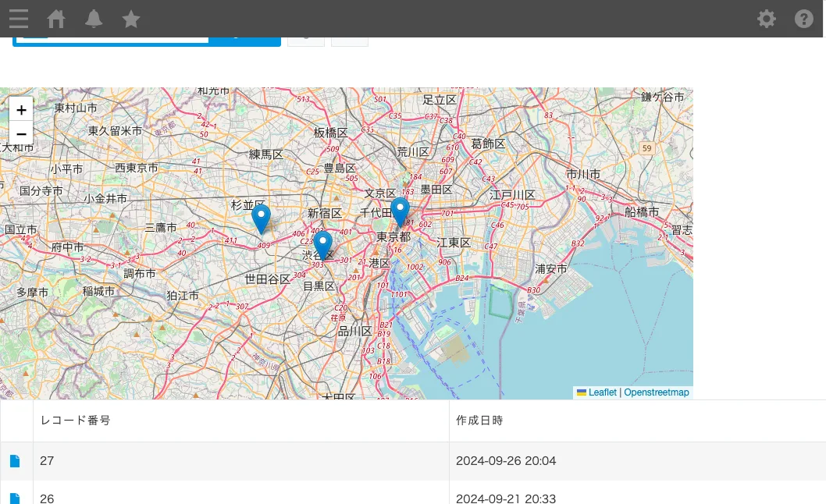Open record 27 details icon

(15, 461)
